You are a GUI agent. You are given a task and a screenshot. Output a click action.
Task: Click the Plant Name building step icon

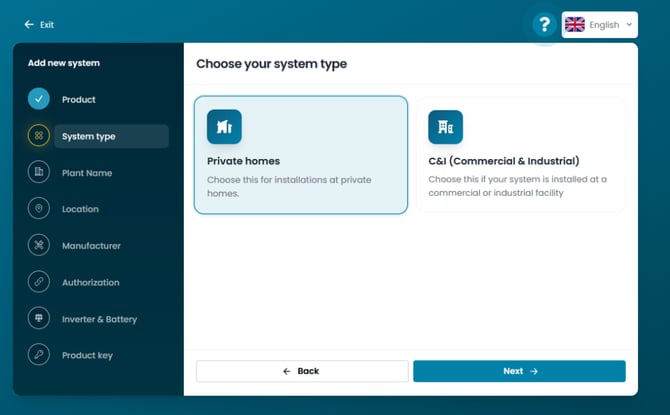[x=39, y=172]
